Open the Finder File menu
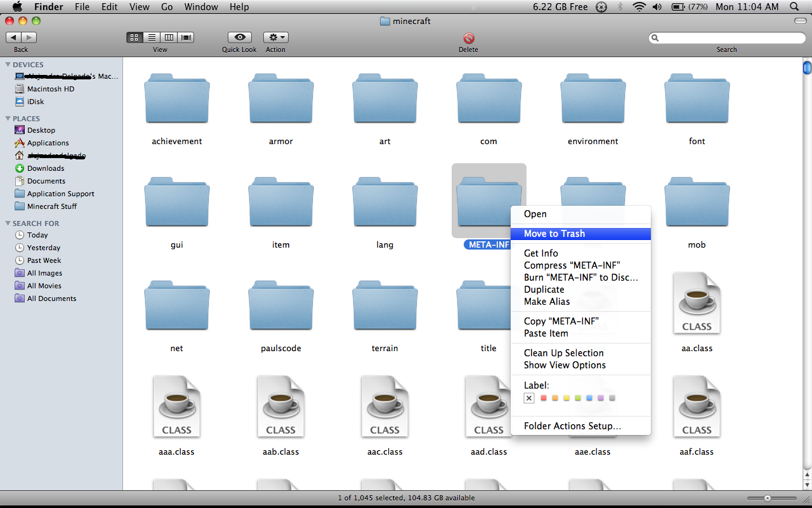The width and height of the screenshot is (812, 508). tap(82, 7)
